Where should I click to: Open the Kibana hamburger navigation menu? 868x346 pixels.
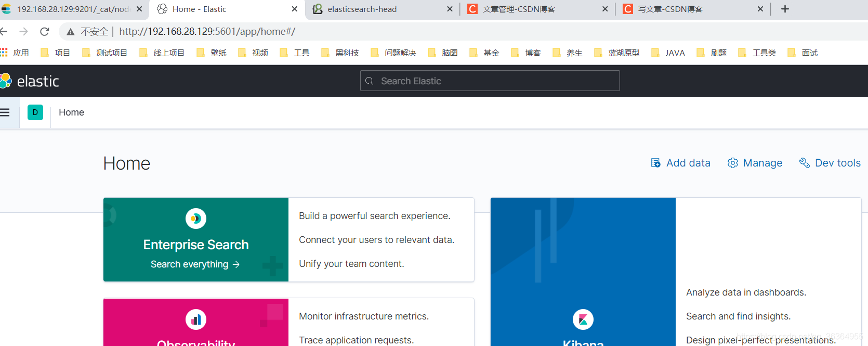coord(5,112)
